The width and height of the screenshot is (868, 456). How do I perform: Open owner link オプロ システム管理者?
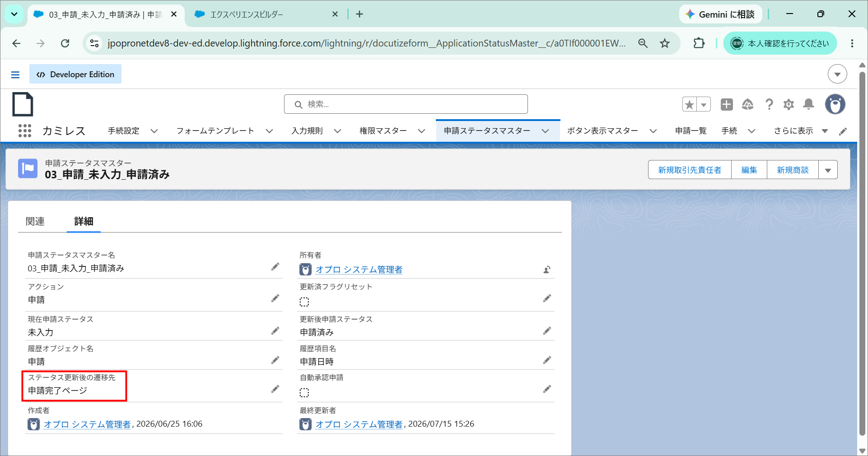point(359,270)
